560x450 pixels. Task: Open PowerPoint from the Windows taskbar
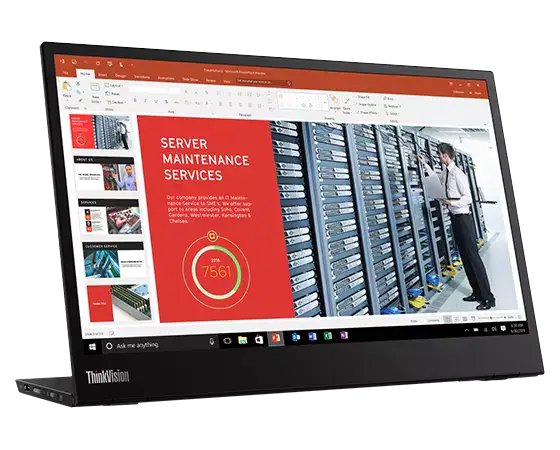[276, 338]
